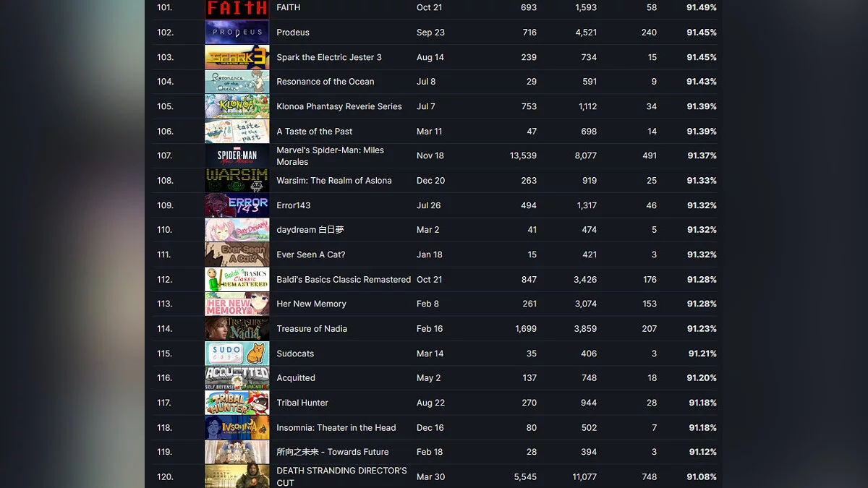Open the Klonoa game capsule image

pos(237,106)
